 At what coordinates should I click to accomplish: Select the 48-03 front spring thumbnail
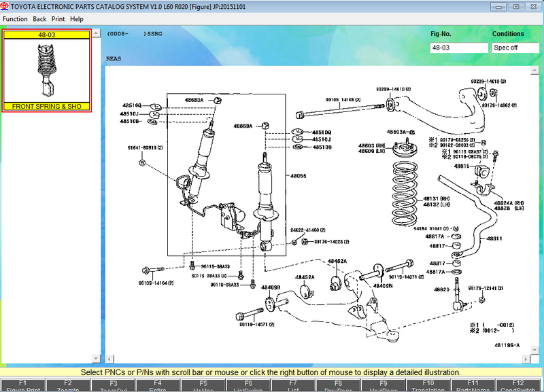point(52,70)
